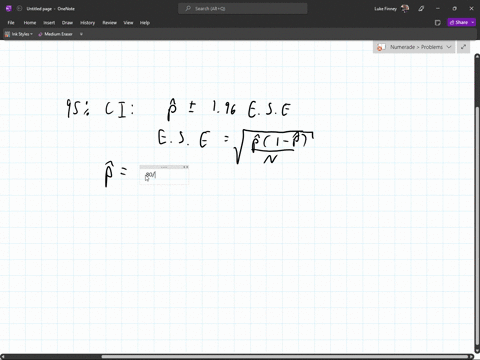The height and width of the screenshot is (360, 480).
Task: Open the History tab
Action: point(87,23)
